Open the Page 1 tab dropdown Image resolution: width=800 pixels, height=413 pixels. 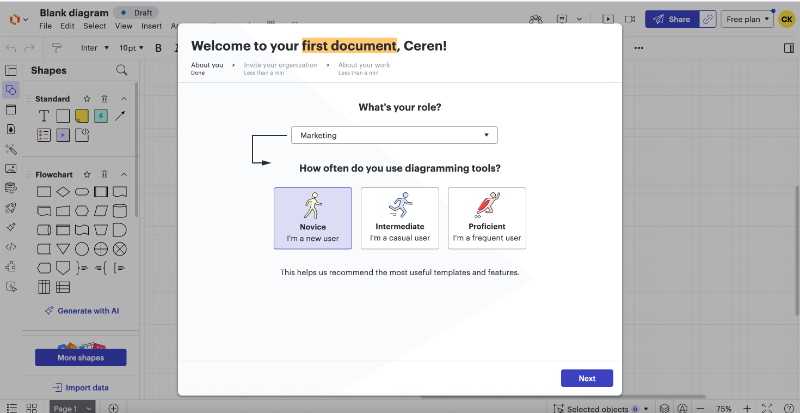71,408
